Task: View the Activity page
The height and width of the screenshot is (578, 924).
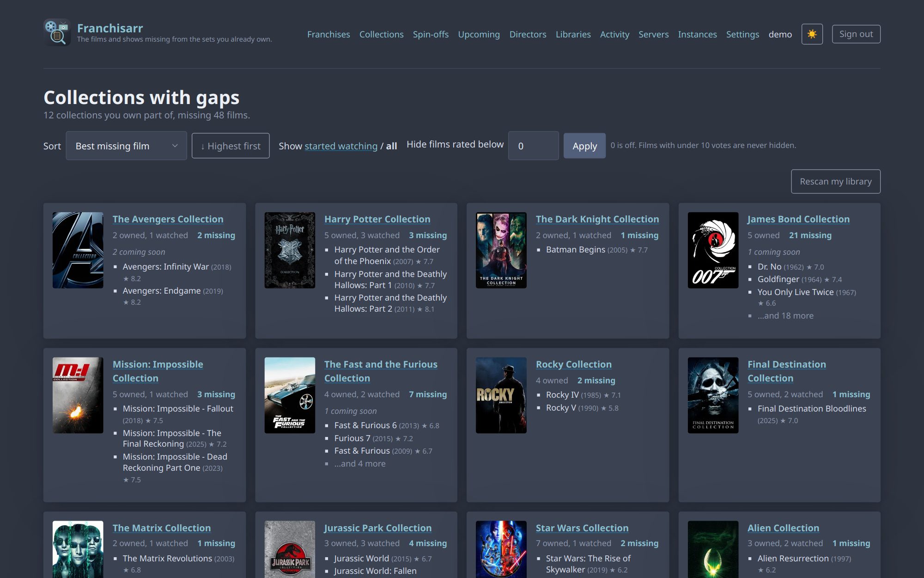Action: (614, 34)
